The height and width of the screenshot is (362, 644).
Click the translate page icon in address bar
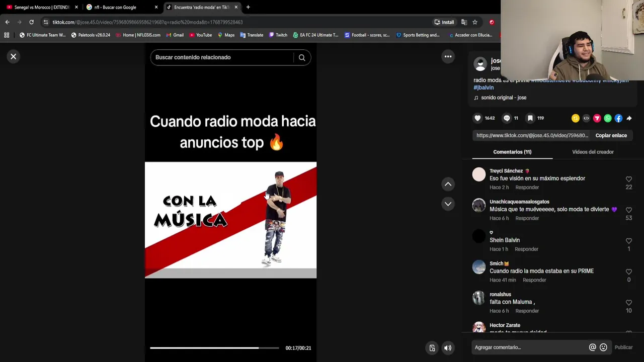(x=464, y=22)
